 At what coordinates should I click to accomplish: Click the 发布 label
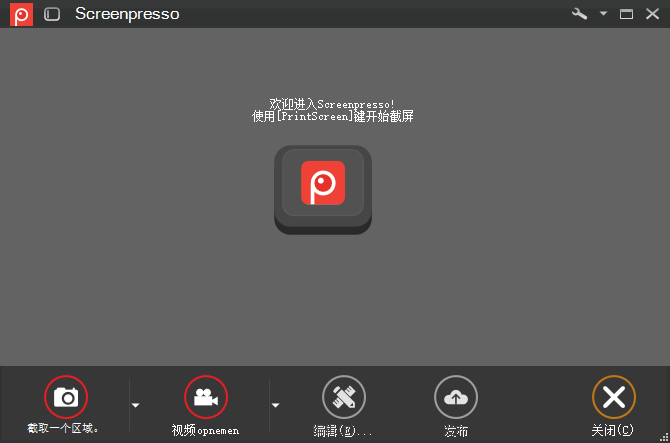tap(456, 431)
